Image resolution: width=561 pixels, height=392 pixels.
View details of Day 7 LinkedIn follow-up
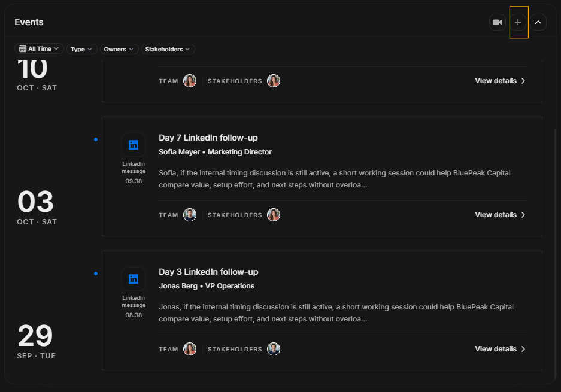coord(500,215)
